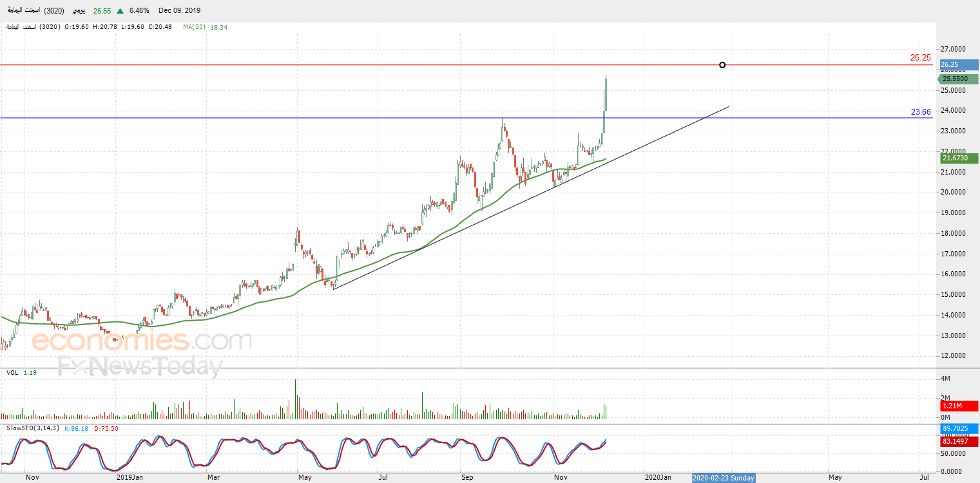Click the H:20.78 high value
This screenshot has width=980, height=483.
click(x=104, y=27)
